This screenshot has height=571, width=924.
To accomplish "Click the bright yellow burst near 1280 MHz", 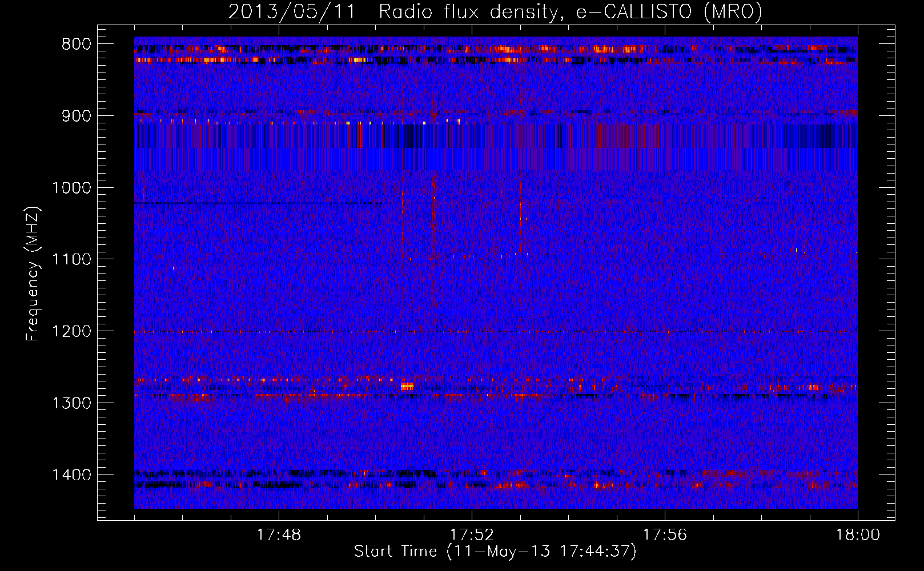I will coord(407,387).
